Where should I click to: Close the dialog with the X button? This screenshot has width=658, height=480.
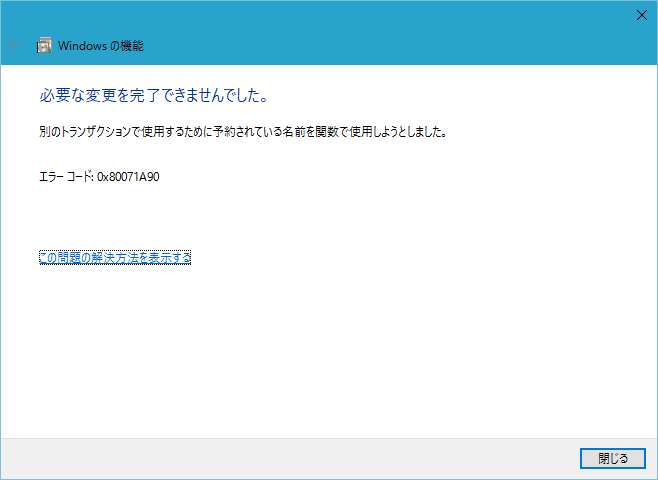(641, 15)
